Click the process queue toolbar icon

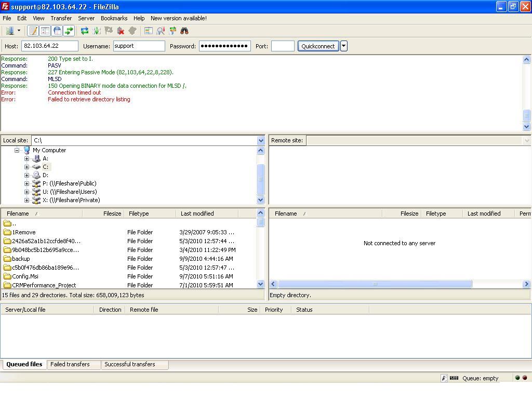97,31
